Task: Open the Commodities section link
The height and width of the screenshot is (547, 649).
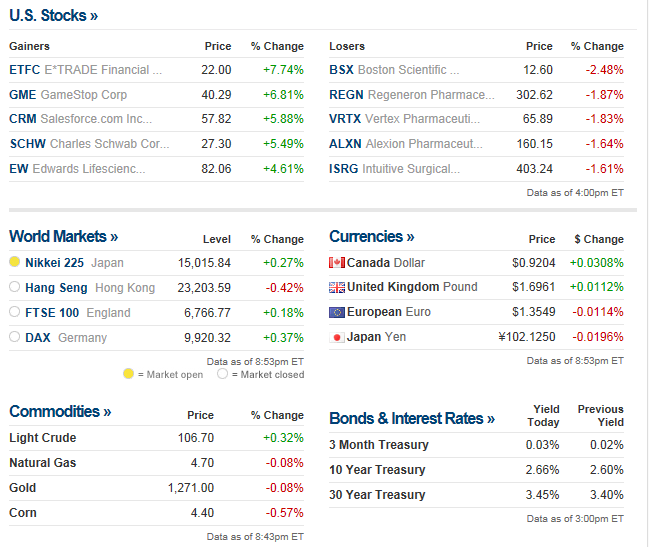Action: click(x=60, y=412)
